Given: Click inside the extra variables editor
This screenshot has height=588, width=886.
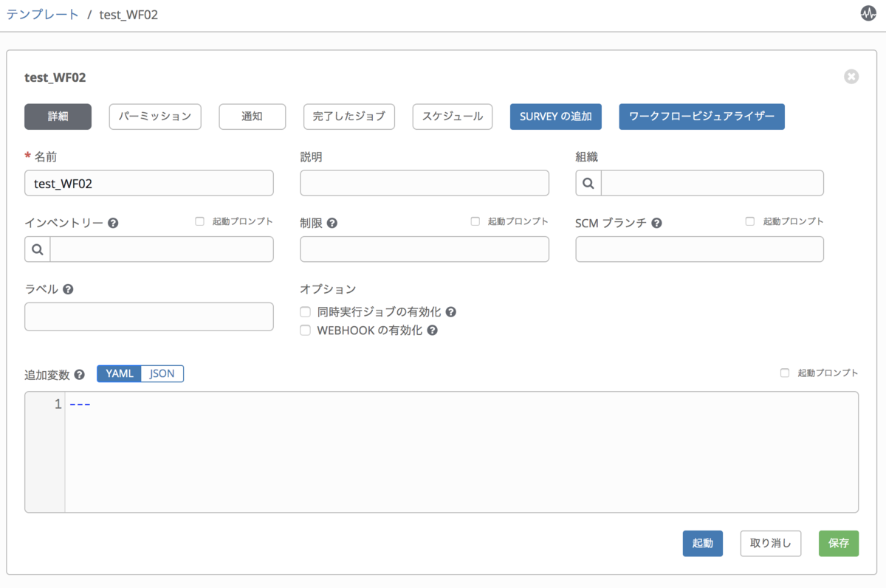Looking at the screenshot, I should pyautogui.click(x=461, y=452).
